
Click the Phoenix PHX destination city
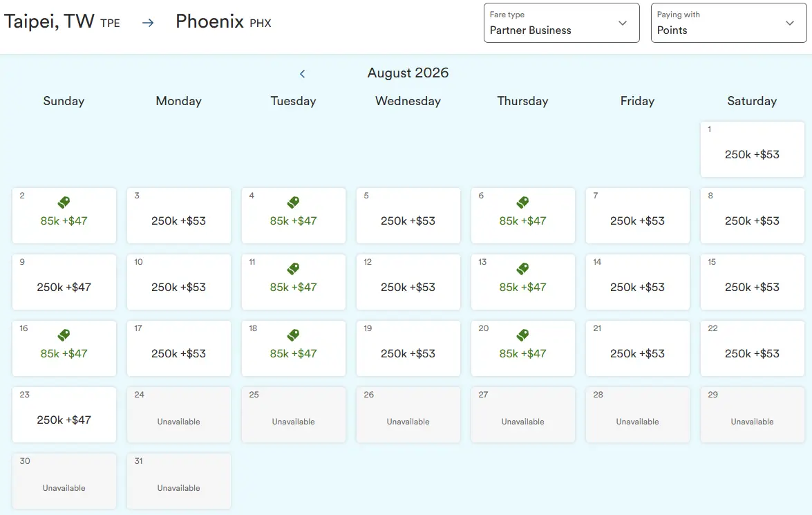pos(223,22)
